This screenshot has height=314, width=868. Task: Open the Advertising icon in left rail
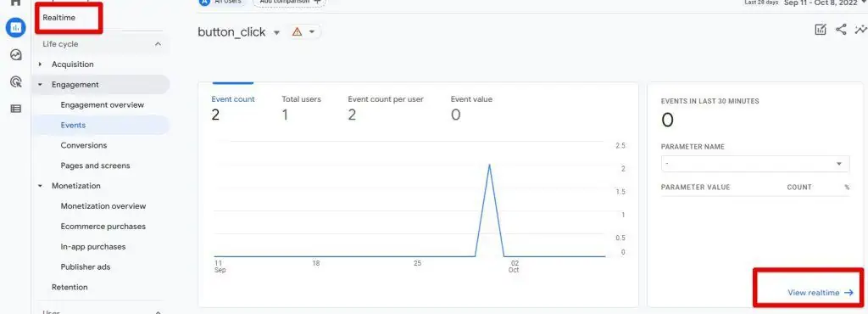click(15, 82)
